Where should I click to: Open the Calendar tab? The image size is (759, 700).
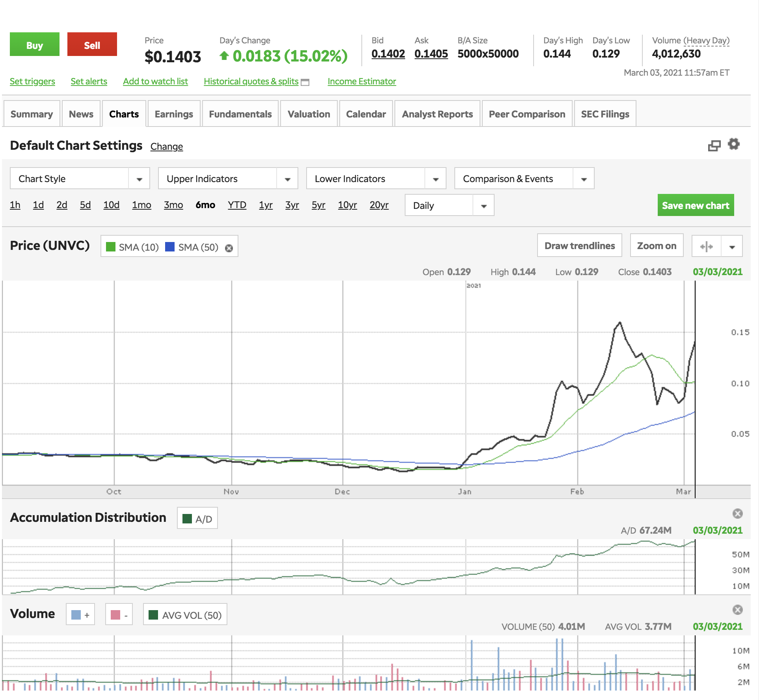pyautogui.click(x=366, y=114)
